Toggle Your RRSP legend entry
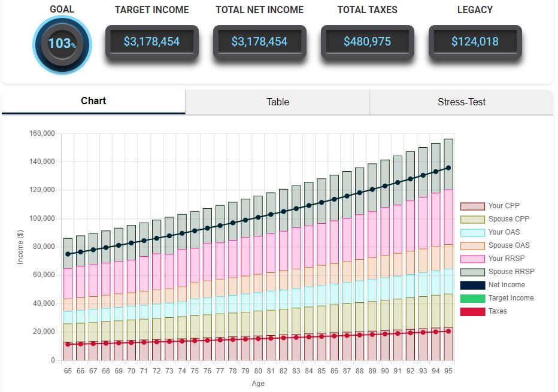The image size is (558, 392). 472,259
